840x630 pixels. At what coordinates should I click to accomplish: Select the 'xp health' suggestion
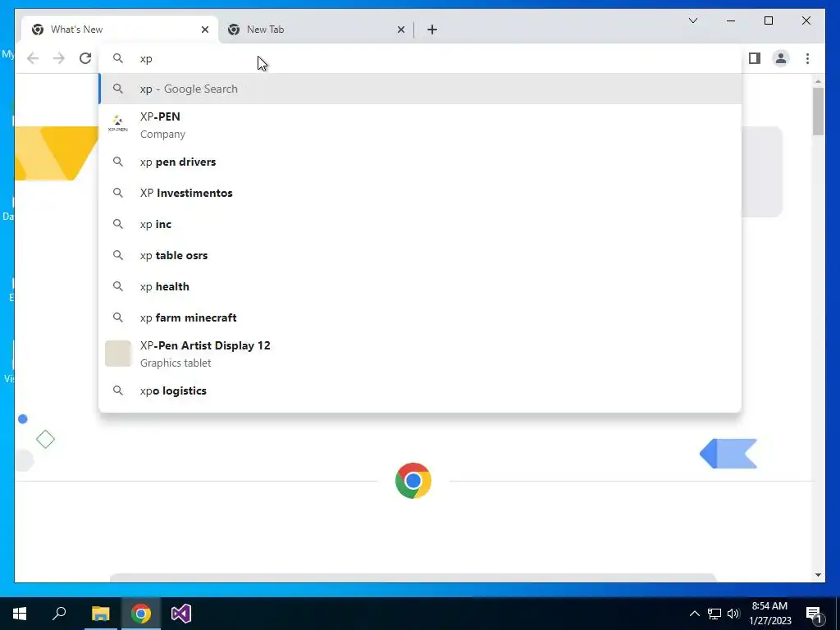(x=420, y=286)
